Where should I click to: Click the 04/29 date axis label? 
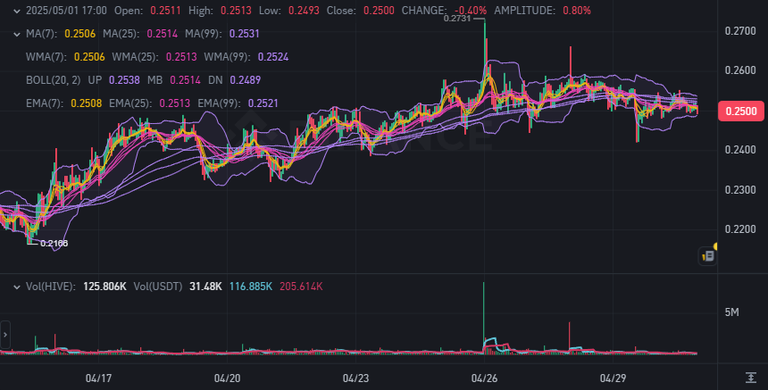613,378
